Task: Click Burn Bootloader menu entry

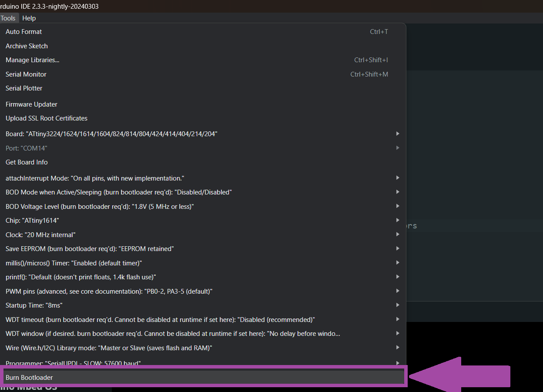Action: 29,377
